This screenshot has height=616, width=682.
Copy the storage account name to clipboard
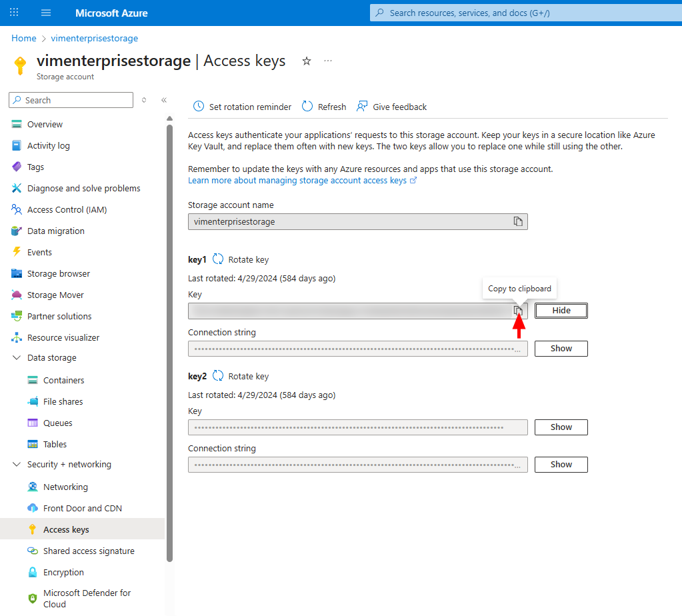[518, 221]
